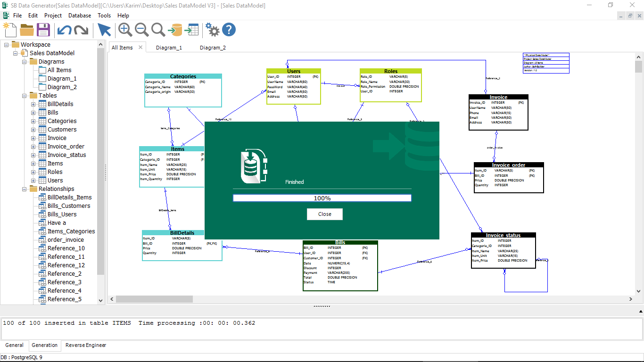Screen dimensions: 644x362
Task: Collapse the Sales DataModel node
Action: pyautogui.click(x=16, y=53)
